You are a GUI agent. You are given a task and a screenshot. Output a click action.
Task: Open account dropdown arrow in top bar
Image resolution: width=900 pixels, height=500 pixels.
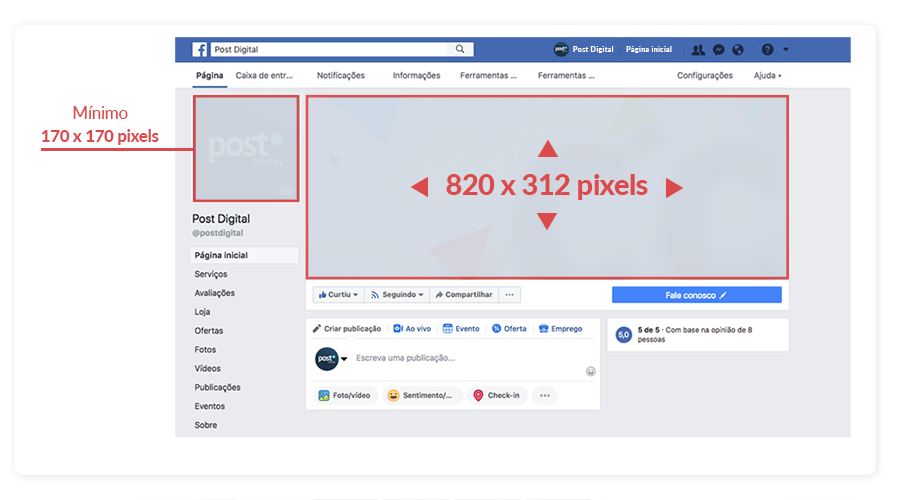[x=786, y=50]
